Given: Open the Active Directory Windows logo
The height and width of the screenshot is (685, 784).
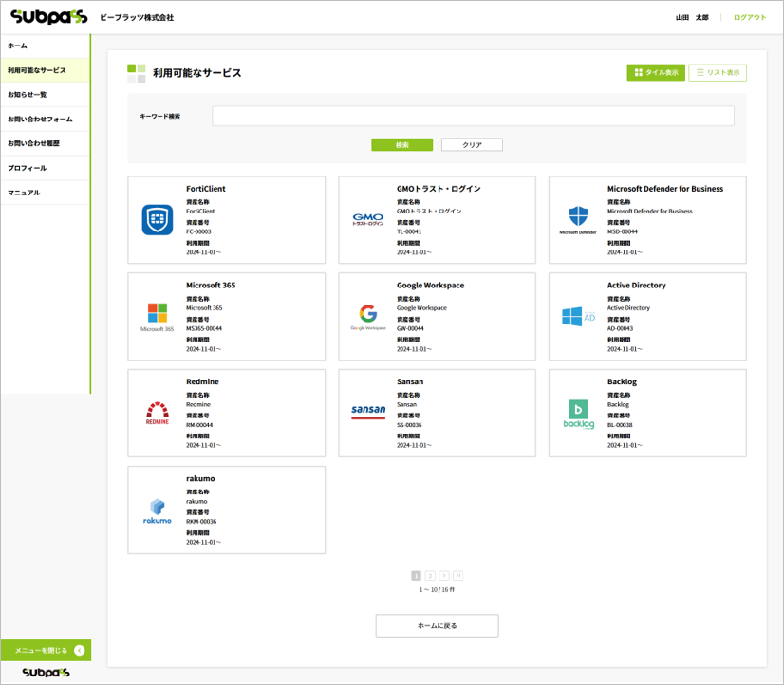Looking at the screenshot, I should coord(578,317).
